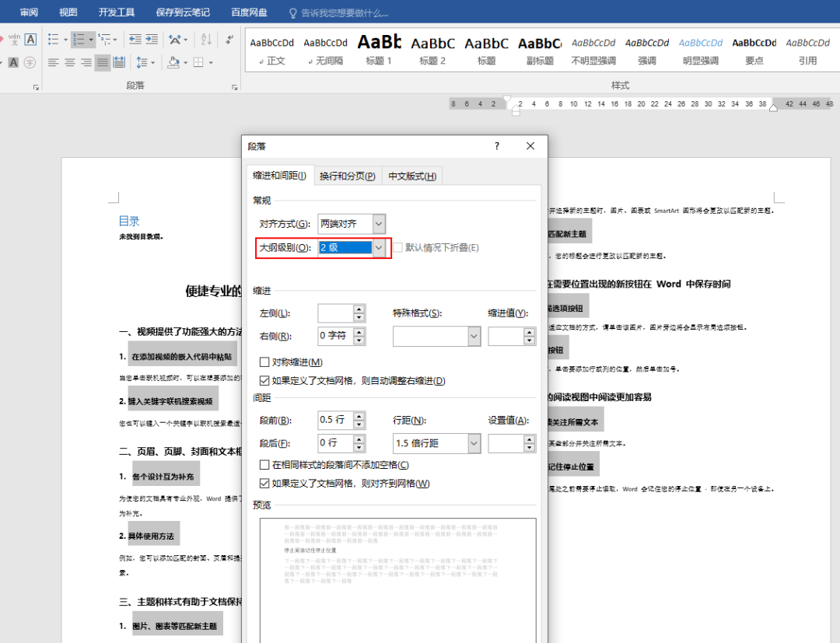The width and height of the screenshot is (840, 643).
Task: Open the 行距 dropdown set to 1.5 倍行距
Action: coord(474,443)
